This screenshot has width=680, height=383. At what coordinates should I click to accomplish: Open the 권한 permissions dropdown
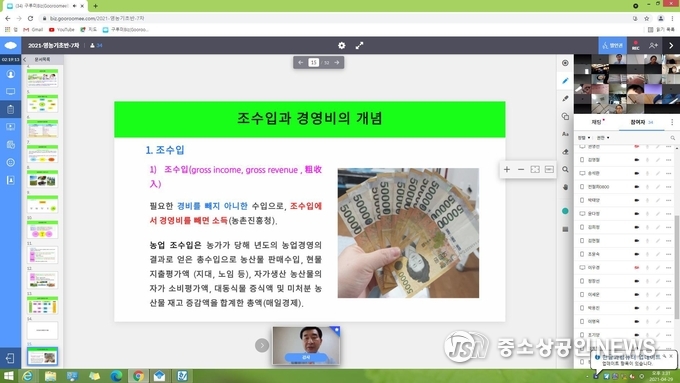(603, 137)
